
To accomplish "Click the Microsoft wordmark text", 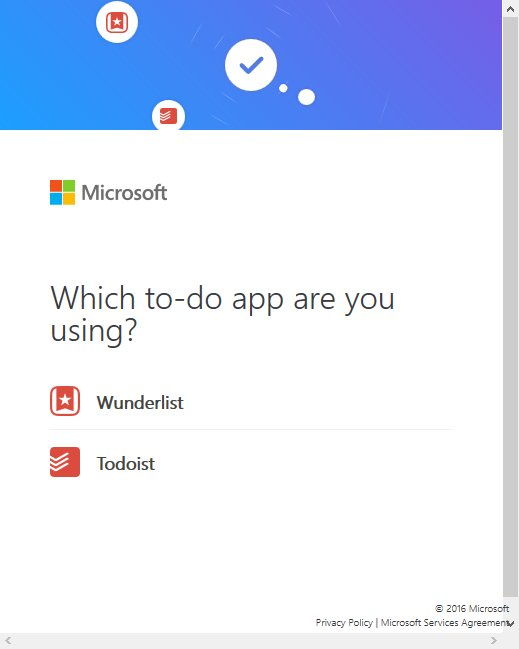I will pyautogui.click(x=124, y=192).
